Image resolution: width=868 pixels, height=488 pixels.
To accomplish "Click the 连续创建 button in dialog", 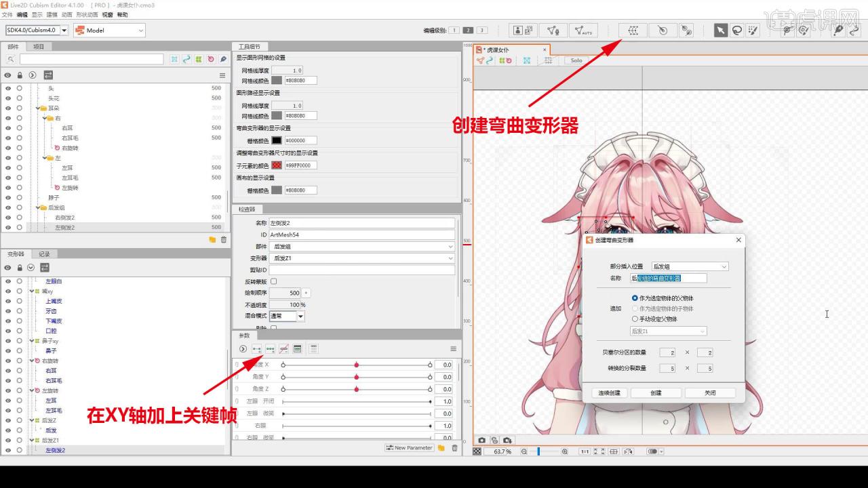I will pyautogui.click(x=609, y=392).
